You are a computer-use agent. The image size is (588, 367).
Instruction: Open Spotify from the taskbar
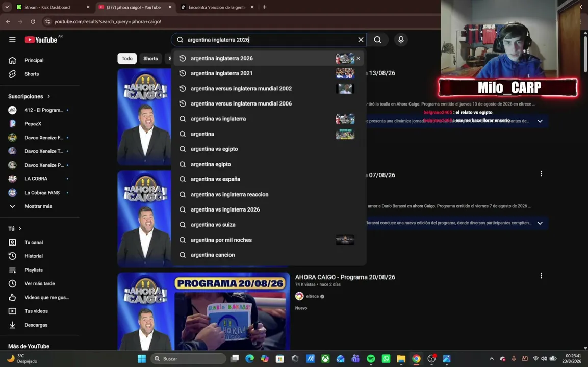371,359
